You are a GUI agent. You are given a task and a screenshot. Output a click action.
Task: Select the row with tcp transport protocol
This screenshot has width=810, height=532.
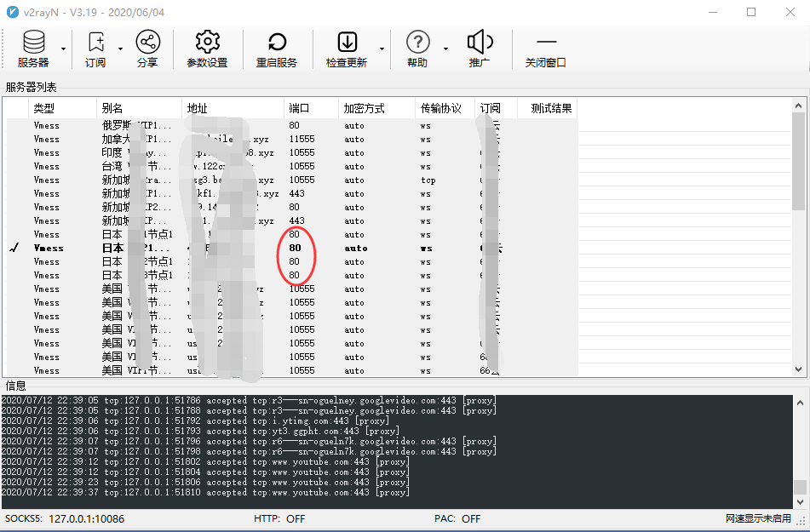292,180
